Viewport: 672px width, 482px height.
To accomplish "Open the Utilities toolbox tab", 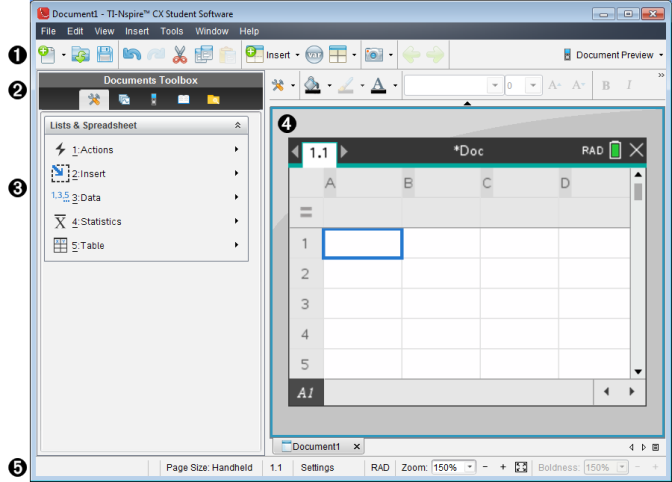I will tap(183, 99).
